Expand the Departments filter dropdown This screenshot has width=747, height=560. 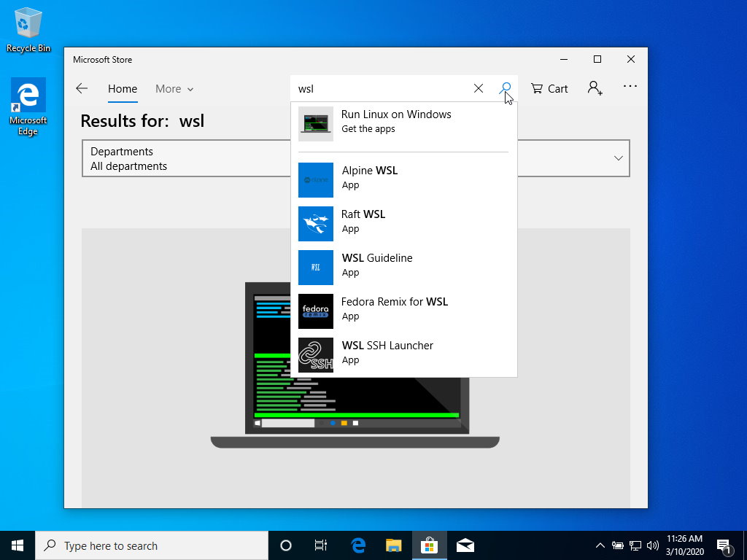tap(356, 158)
